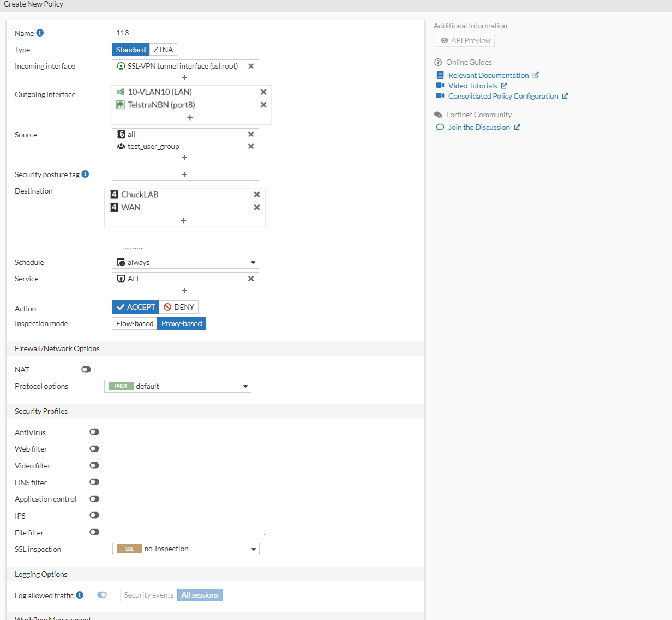This screenshot has width=672, height=620.
Task: Remove WAN from Destination
Action: (x=256, y=207)
